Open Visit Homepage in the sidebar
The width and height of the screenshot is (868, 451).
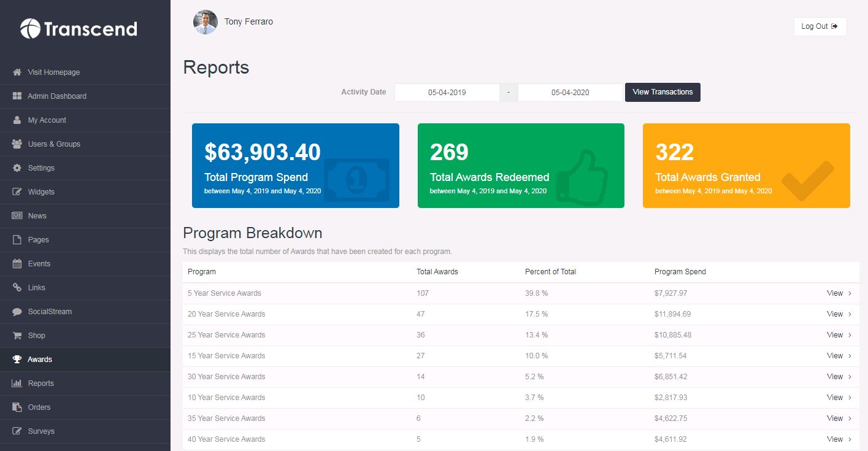coord(85,72)
